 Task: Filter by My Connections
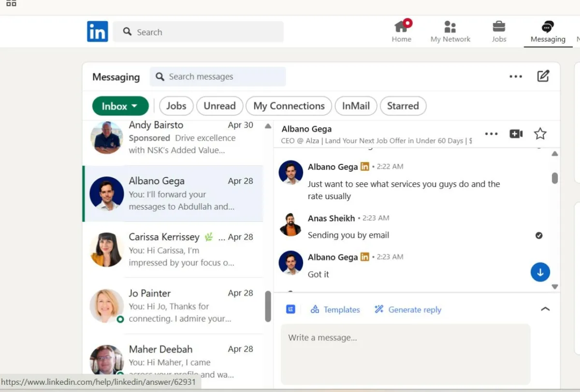click(289, 106)
